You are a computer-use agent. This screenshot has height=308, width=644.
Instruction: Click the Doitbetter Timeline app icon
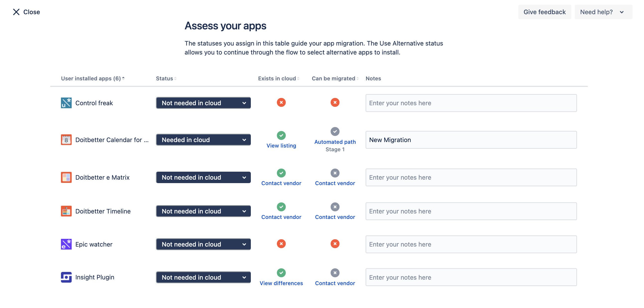click(66, 211)
